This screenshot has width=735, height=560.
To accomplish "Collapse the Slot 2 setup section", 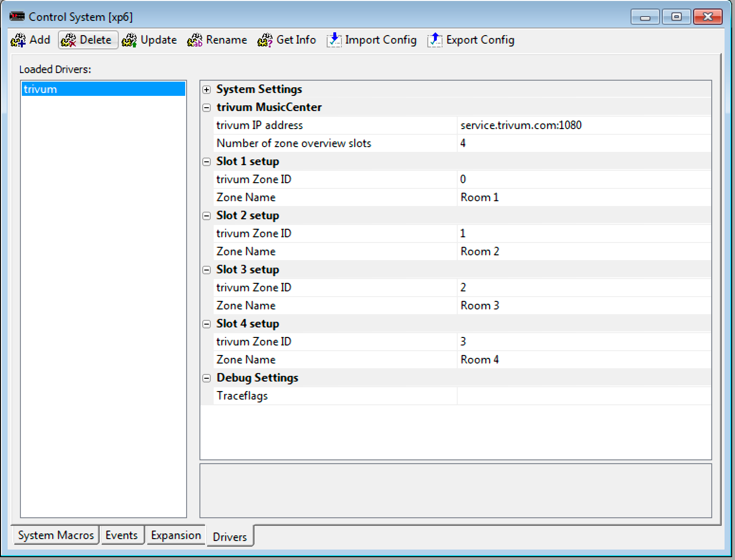I will (207, 216).
